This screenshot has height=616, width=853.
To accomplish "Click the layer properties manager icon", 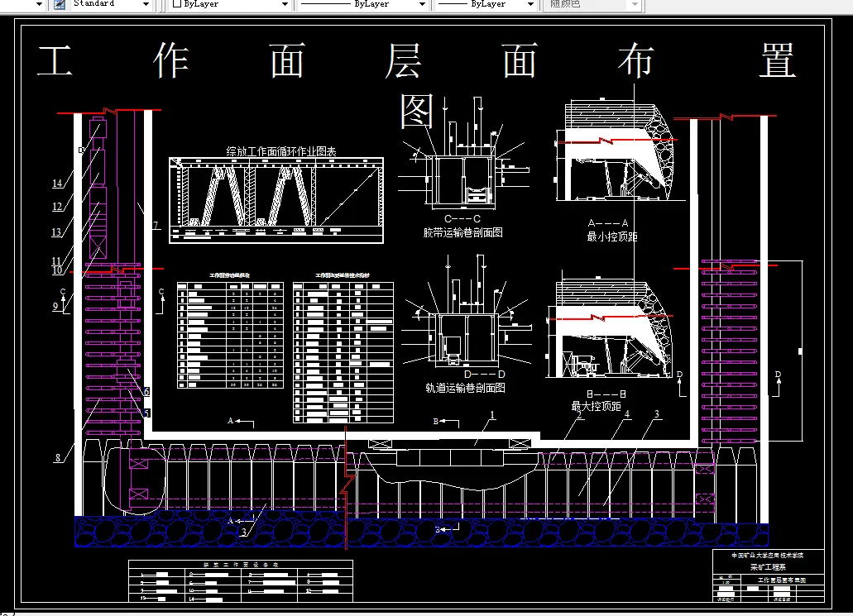I will click(58, 5).
